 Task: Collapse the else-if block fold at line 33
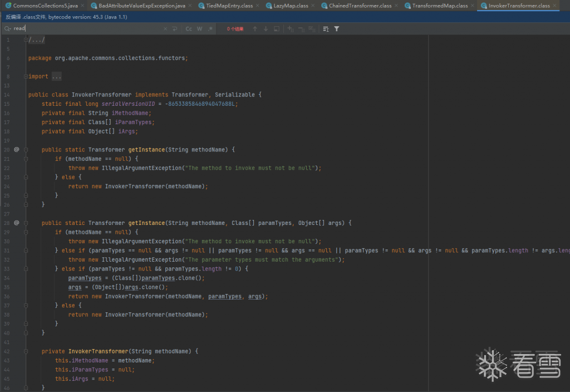(26, 269)
